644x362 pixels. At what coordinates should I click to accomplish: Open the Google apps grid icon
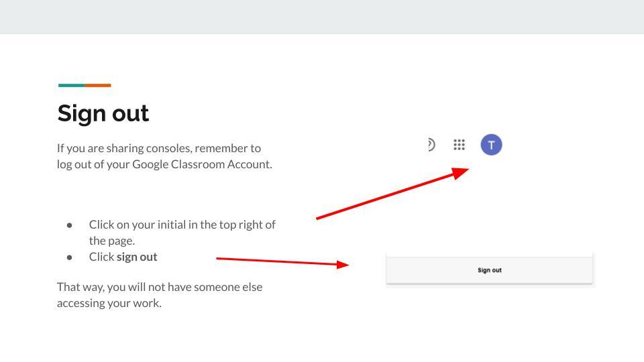pos(459,145)
